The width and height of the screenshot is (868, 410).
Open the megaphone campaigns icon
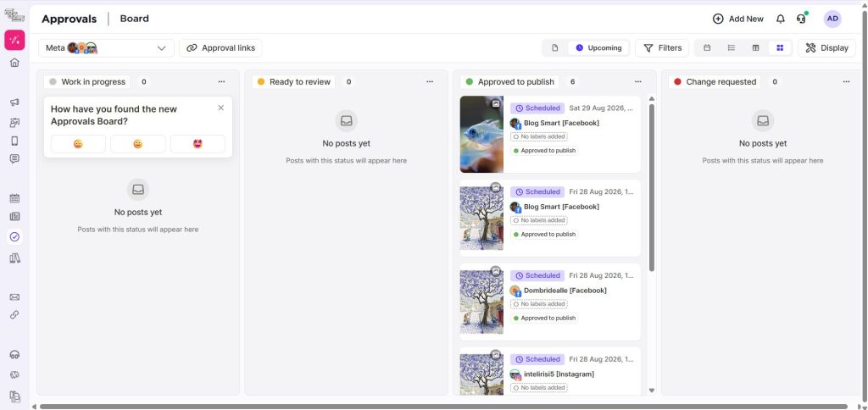(x=15, y=102)
